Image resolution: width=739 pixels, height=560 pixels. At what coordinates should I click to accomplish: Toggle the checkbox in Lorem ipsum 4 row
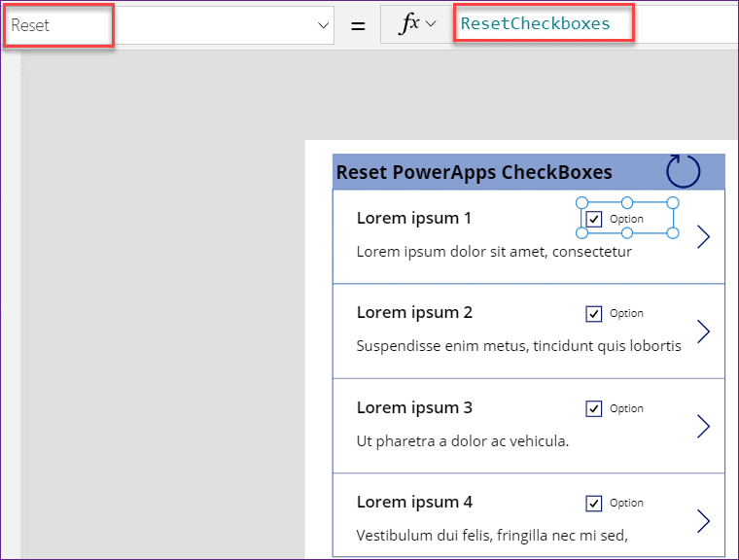[593, 503]
